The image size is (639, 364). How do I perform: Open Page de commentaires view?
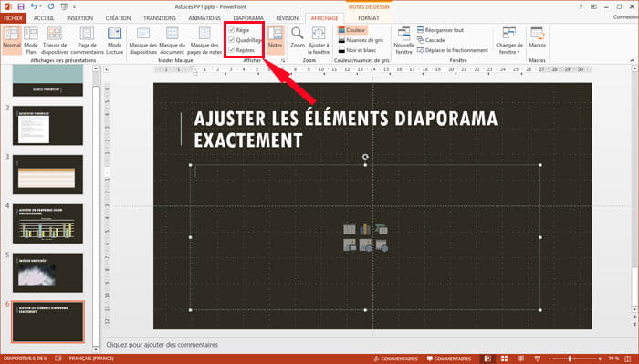87,40
